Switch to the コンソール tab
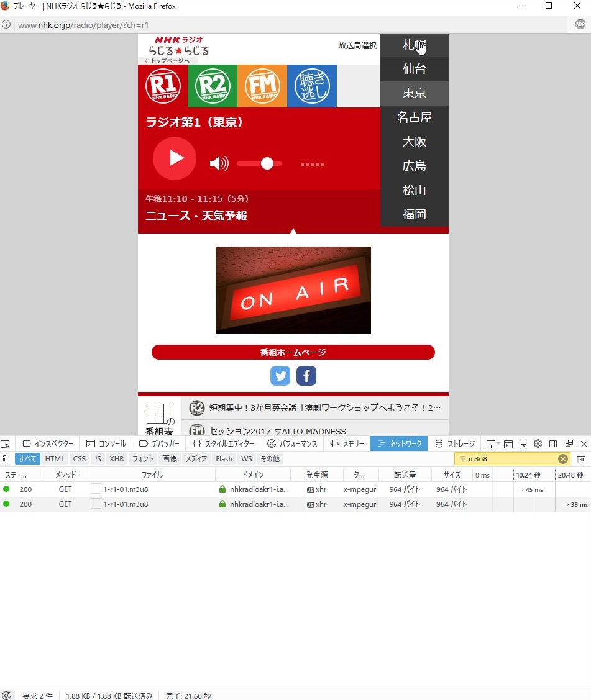Viewport: 591px width, 700px height. coord(106,443)
